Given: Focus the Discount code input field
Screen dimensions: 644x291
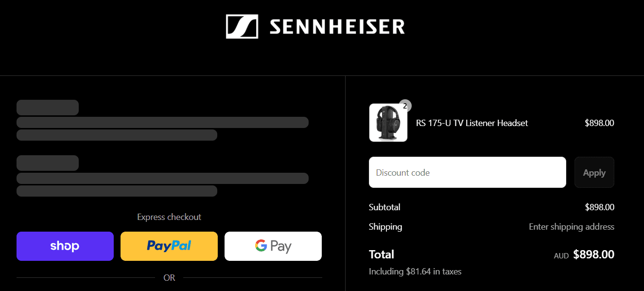Looking at the screenshot, I should click(467, 172).
